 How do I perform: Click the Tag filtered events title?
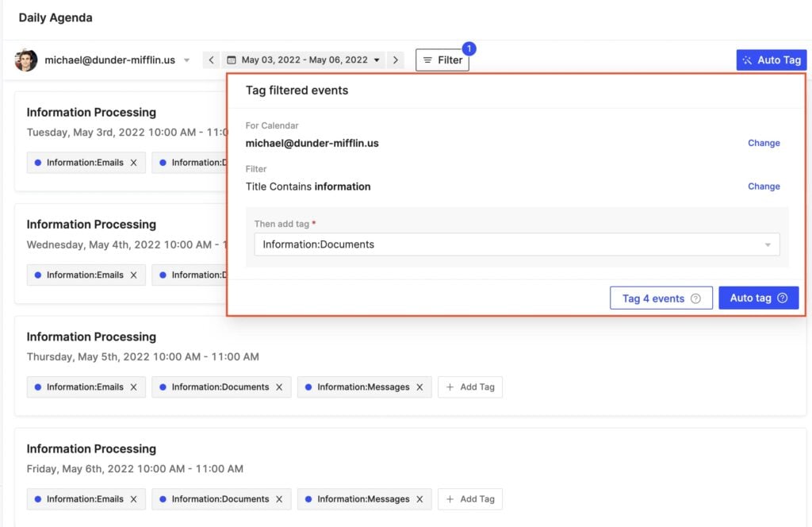297,90
